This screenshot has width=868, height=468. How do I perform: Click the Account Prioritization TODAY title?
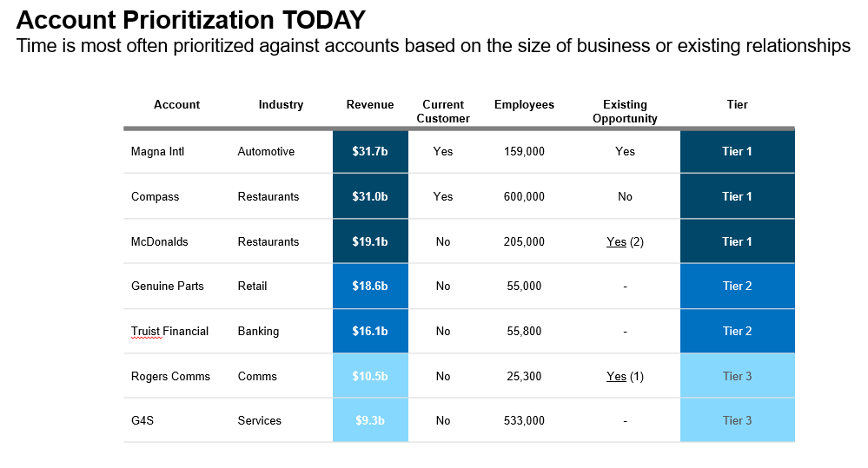[x=190, y=19]
